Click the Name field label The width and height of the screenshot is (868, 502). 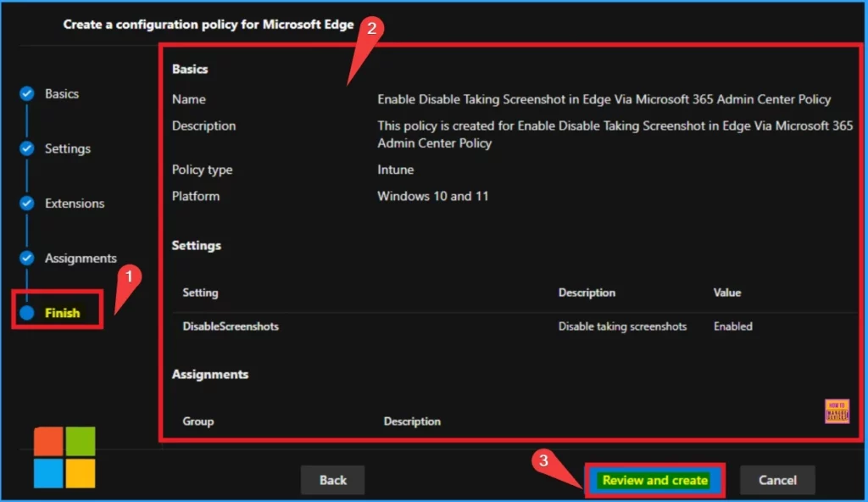[x=189, y=99]
